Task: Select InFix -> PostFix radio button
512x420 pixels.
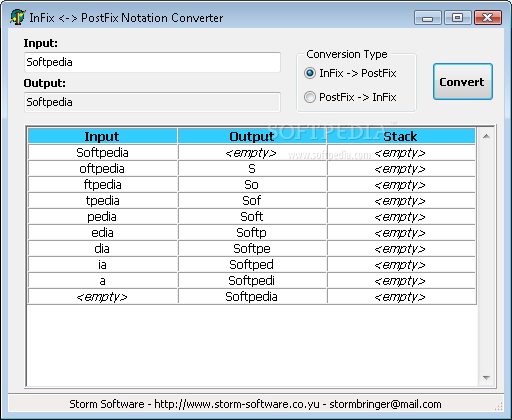Action: [310, 73]
